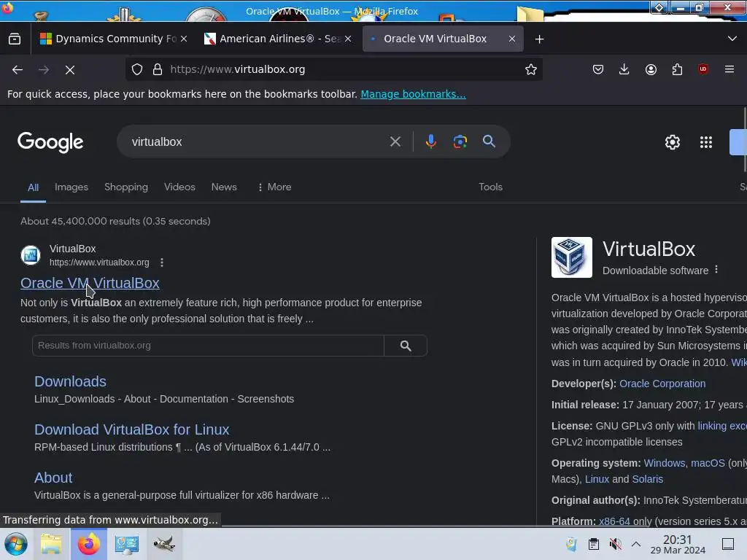This screenshot has height=560, width=747.
Task: Click the Windows operating system link
Action: coord(664,463)
